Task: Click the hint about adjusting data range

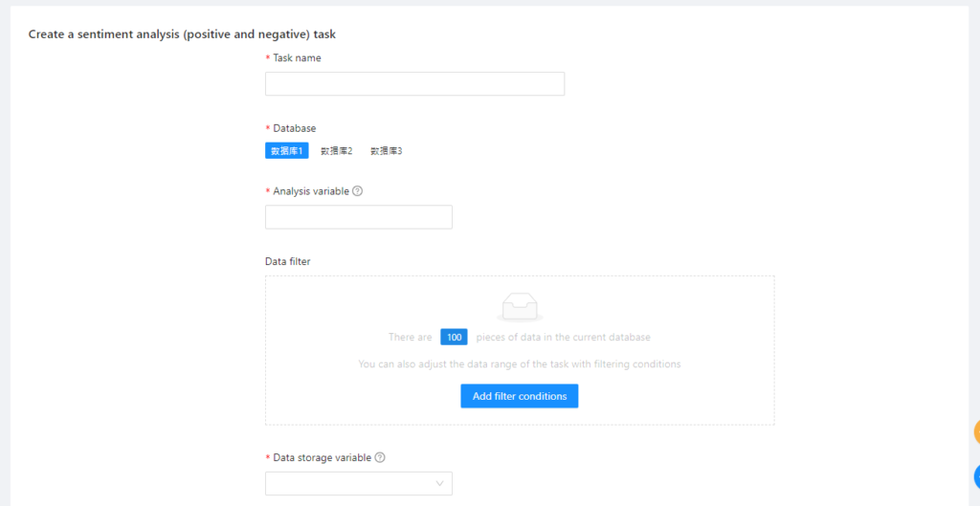Action: [519, 364]
